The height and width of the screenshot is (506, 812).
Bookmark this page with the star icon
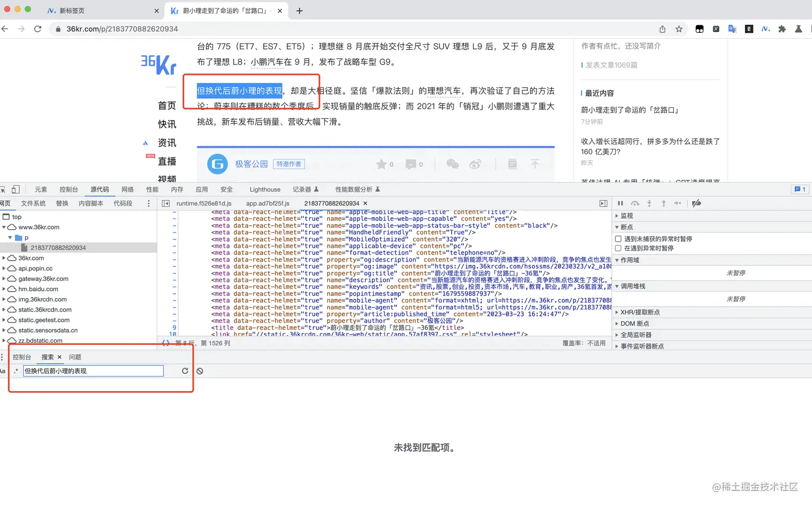tap(679, 29)
